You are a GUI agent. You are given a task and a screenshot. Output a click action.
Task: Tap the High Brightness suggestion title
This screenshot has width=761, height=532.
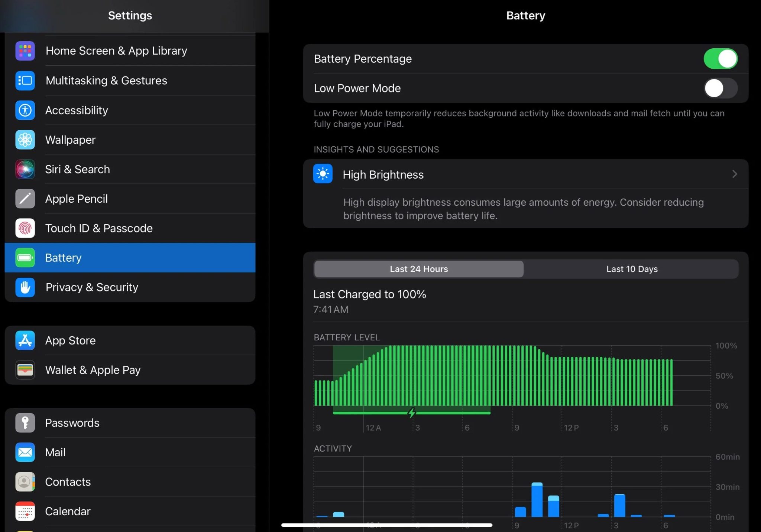pos(383,174)
